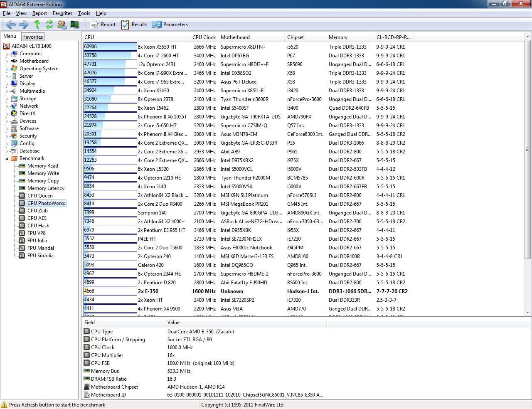532x409 pixels.
Task: Select the FPU VP8 benchmark
Action: pyautogui.click(x=37, y=233)
